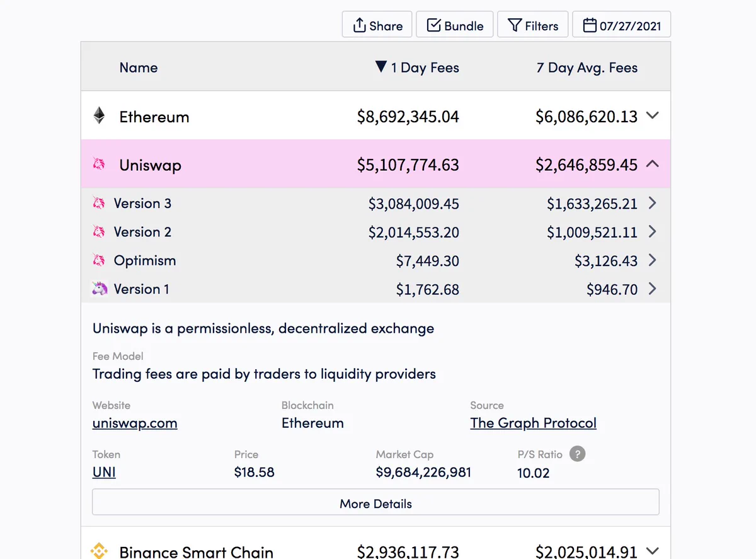Image resolution: width=756 pixels, height=559 pixels.
Task: Click the Ethereum diamond logo icon
Action: tap(99, 115)
